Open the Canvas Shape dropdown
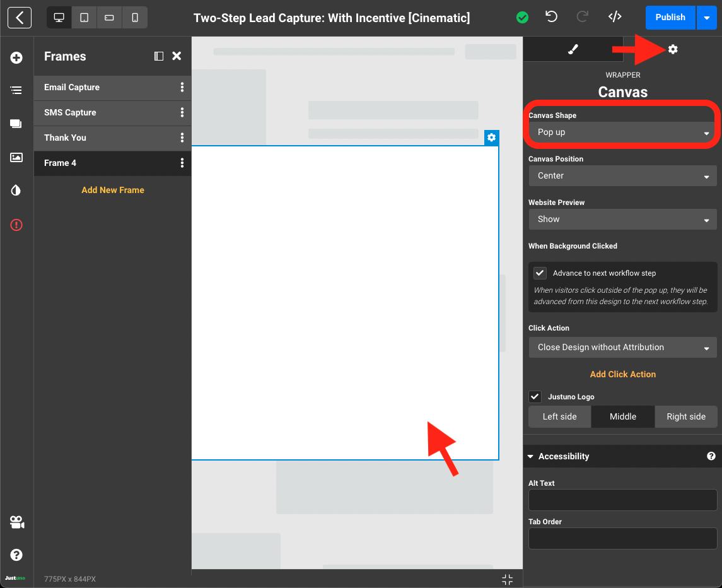Screen dimensions: 722x588 (622, 132)
